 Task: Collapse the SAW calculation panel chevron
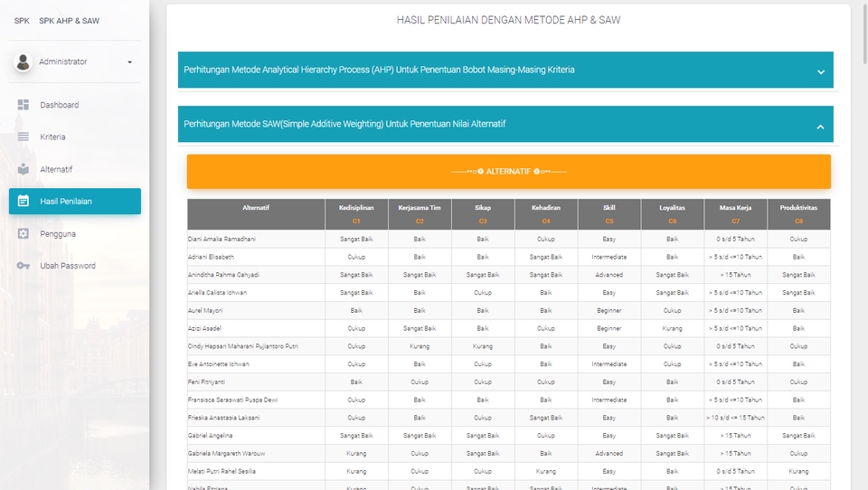(x=820, y=127)
